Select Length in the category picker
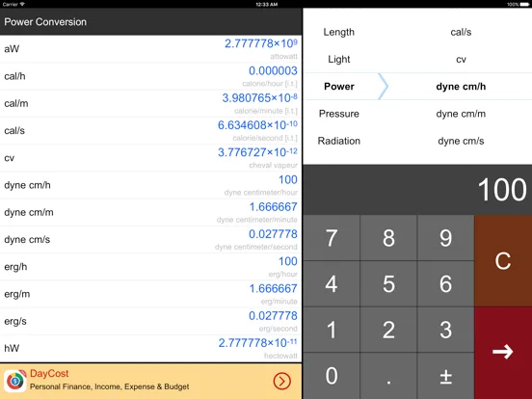Image resolution: width=532 pixels, height=399 pixels. [x=338, y=32]
